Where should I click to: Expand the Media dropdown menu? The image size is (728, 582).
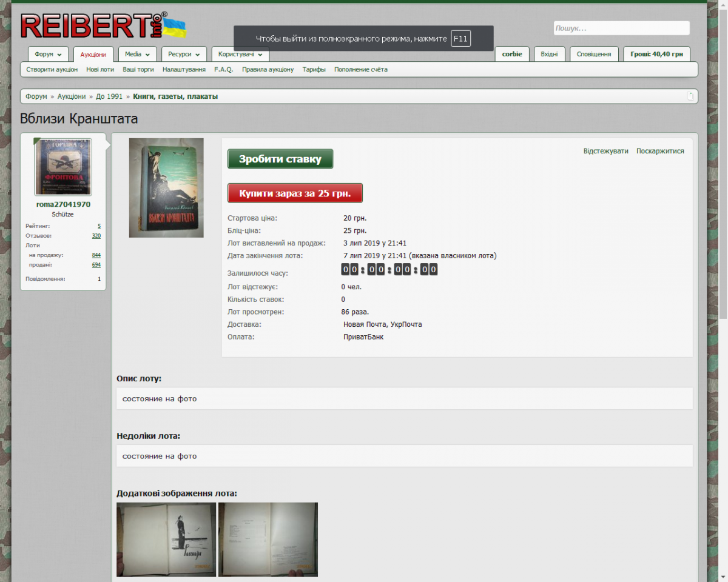pos(137,54)
